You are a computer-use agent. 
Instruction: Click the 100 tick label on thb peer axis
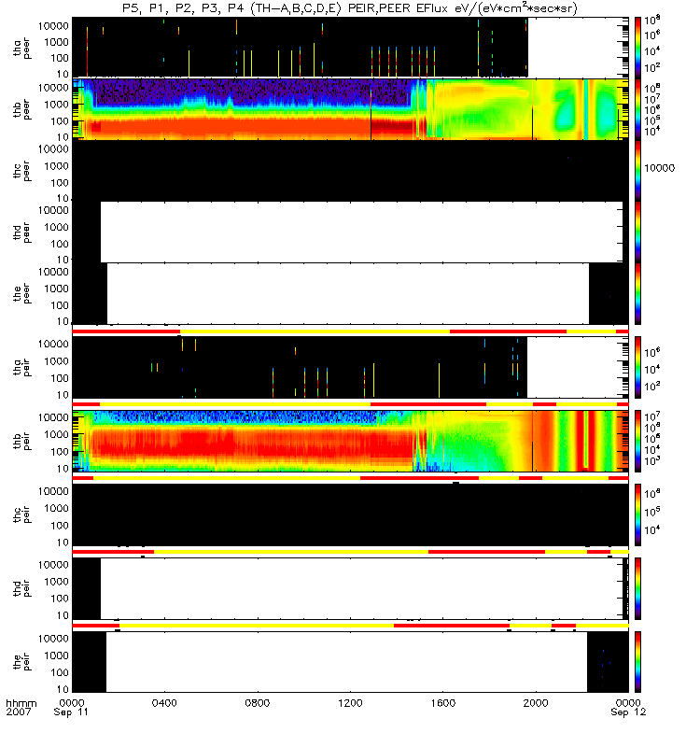(60, 121)
